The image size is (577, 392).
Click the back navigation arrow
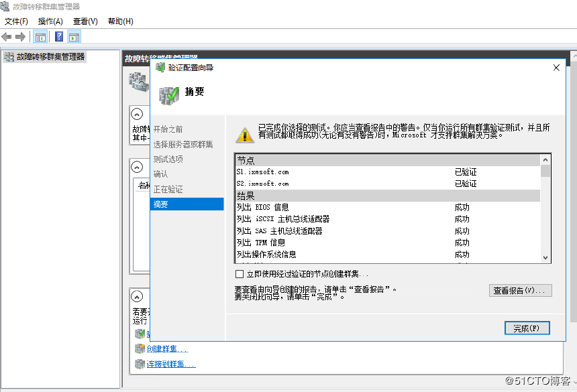[x=6, y=36]
